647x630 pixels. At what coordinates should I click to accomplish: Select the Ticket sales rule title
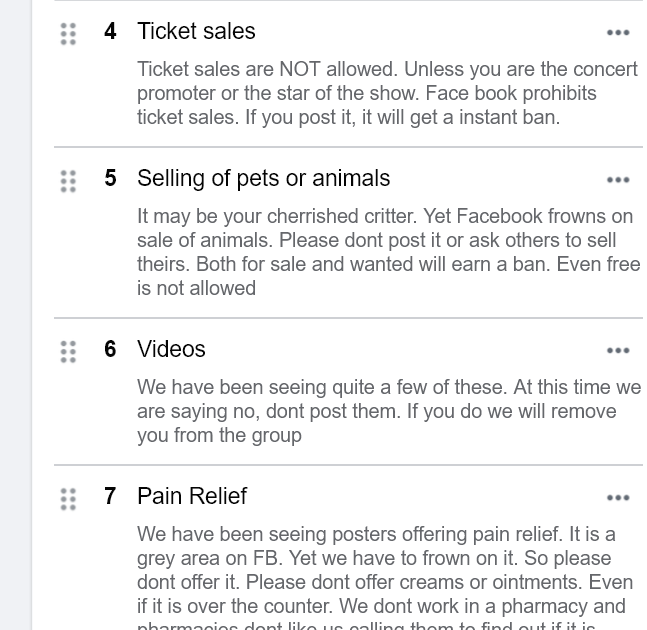(196, 32)
